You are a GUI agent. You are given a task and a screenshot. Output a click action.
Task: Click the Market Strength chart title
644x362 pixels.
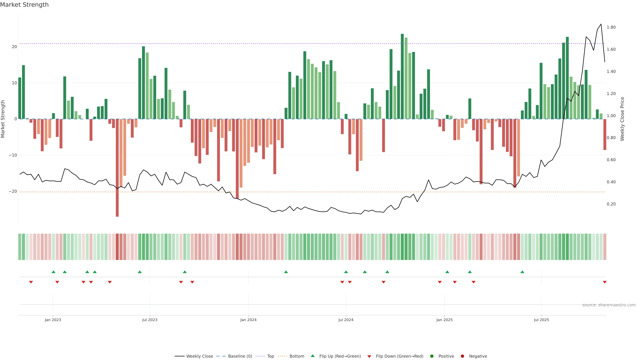24,5
